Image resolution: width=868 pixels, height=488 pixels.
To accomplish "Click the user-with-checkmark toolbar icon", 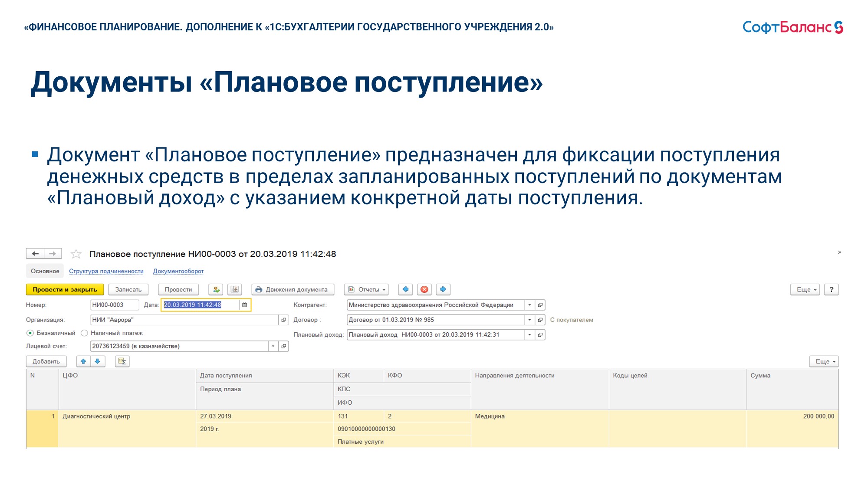I will tap(216, 289).
